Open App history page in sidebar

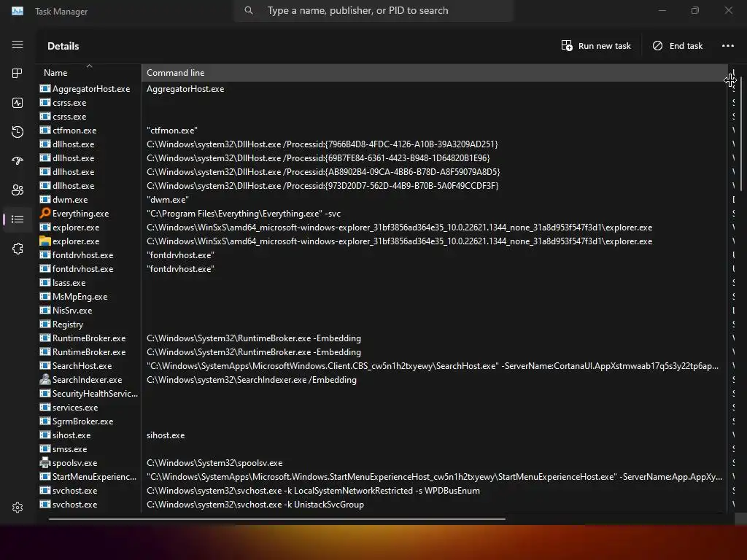click(18, 132)
